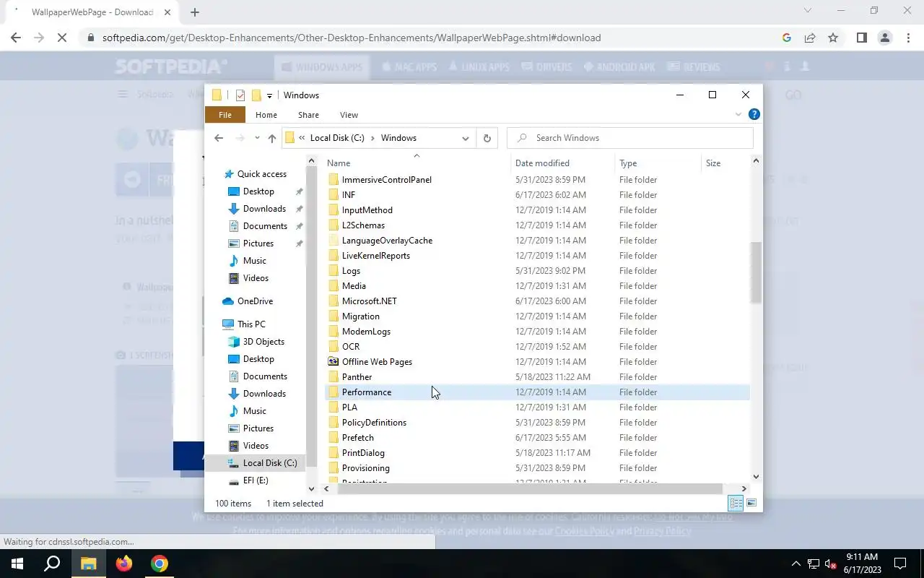This screenshot has width=924, height=578.
Task: Open the View ribbon tab
Action: 349,115
